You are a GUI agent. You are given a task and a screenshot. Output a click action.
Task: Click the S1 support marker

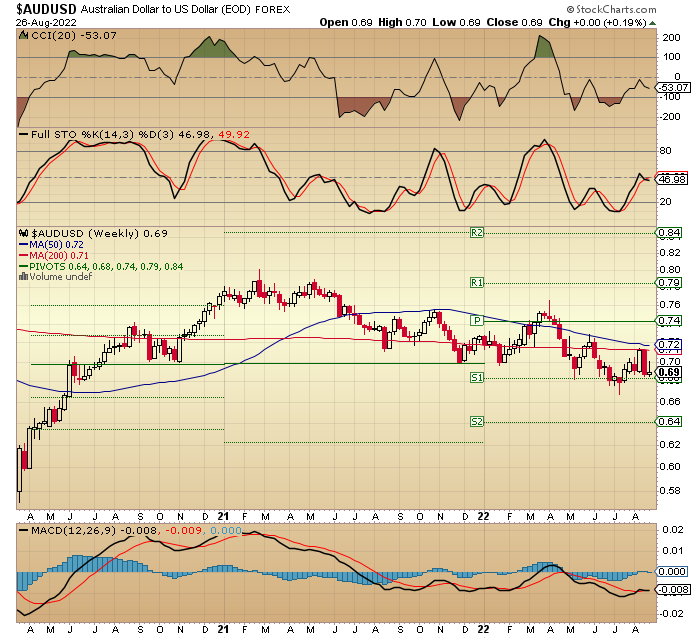[x=477, y=378]
